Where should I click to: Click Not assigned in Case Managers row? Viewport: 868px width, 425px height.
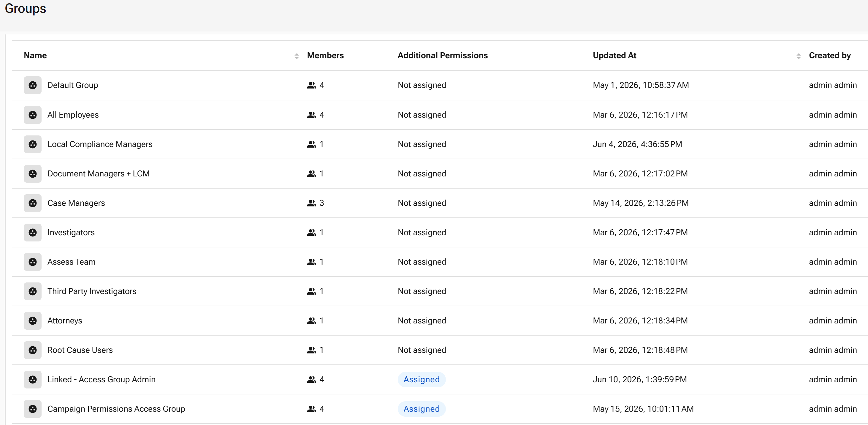pos(422,203)
